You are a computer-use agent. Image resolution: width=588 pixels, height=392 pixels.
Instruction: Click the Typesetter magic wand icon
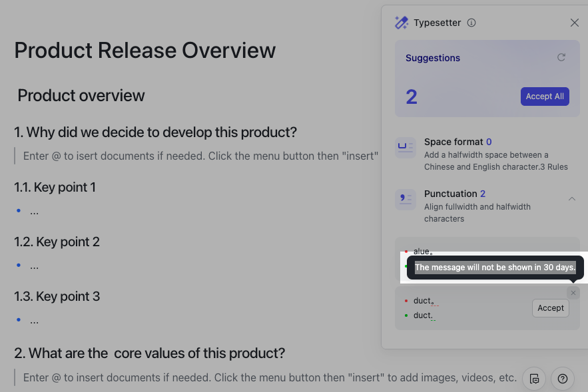tap(401, 23)
